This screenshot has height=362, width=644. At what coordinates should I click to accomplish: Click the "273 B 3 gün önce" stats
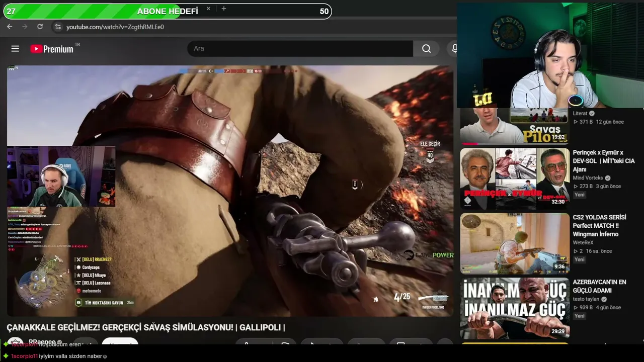click(597, 187)
